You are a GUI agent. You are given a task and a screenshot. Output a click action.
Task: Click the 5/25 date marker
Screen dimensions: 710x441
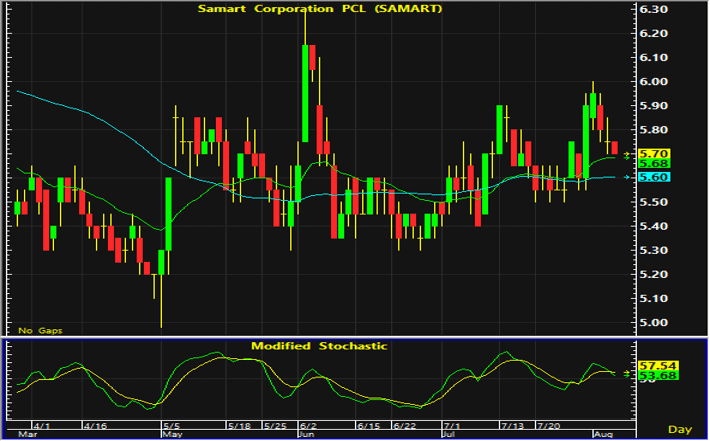coord(275,426)
